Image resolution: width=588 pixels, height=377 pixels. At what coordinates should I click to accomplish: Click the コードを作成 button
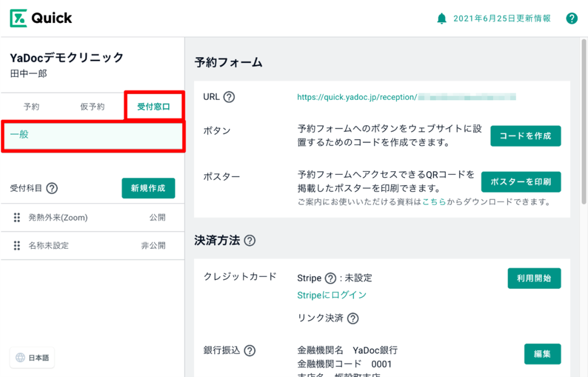(525, 136)
